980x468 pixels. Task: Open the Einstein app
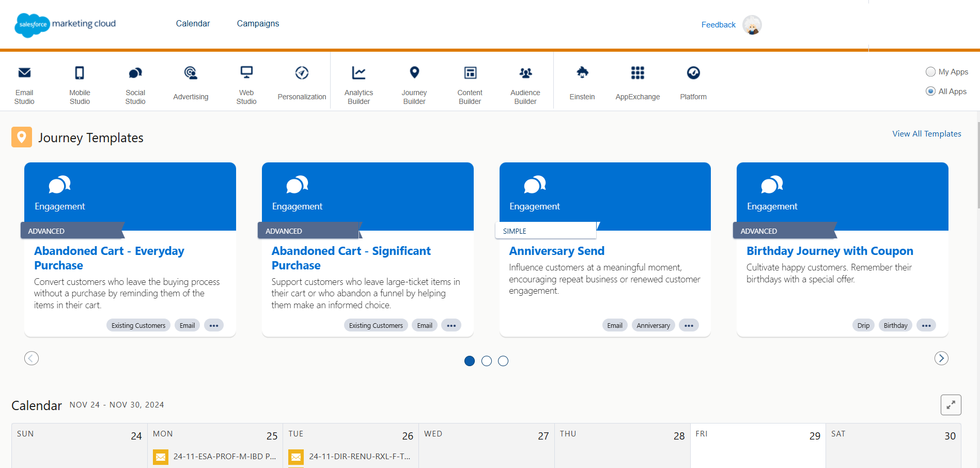pos(582,83)
